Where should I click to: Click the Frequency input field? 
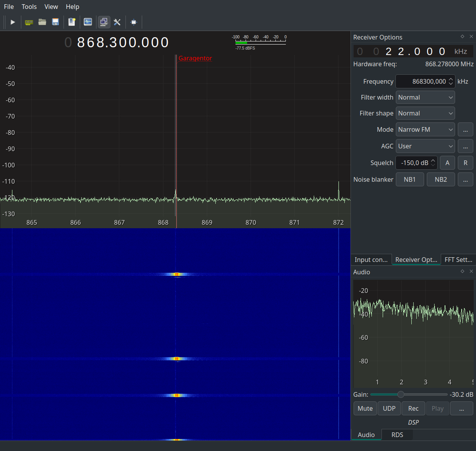425,81
